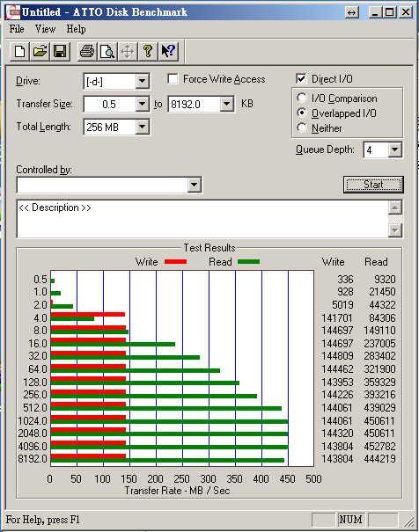Click the 128.0 transfer size row label
The width and height of the screenshot is (419, 532).
click(35, 382)
